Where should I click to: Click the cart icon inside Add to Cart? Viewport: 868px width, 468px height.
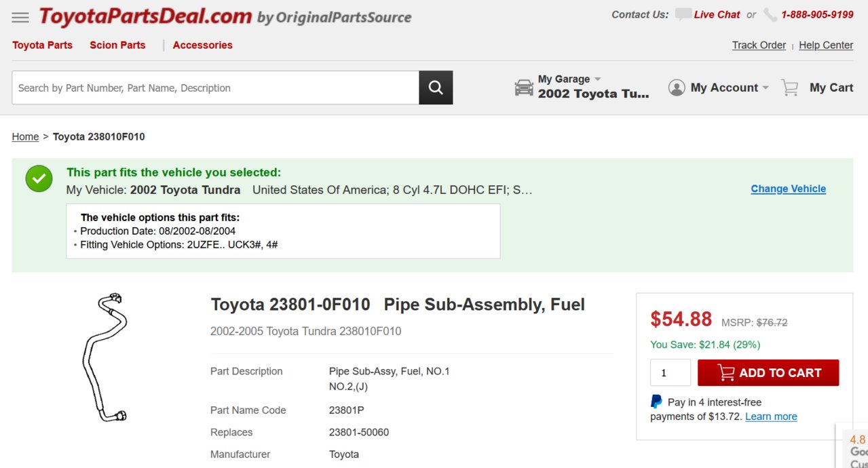726,372
